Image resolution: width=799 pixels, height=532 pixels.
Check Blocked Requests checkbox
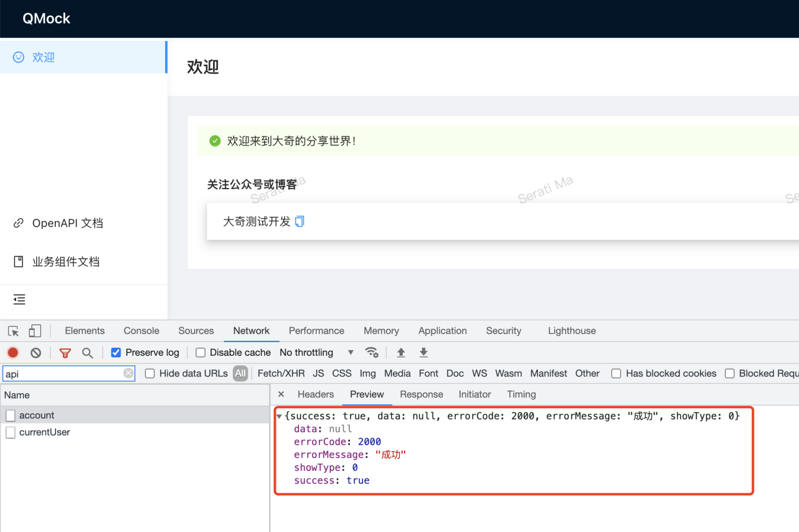[x=730, y=373]
